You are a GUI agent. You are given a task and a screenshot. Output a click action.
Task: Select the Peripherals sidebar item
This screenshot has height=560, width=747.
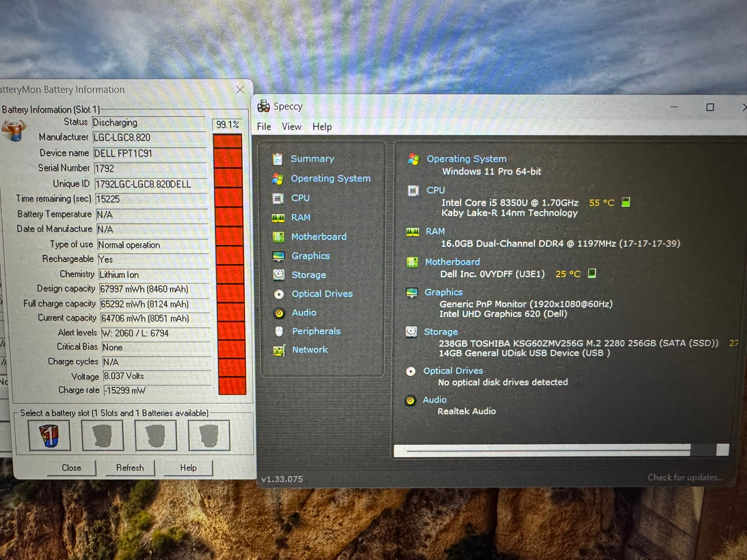[316, 331]
